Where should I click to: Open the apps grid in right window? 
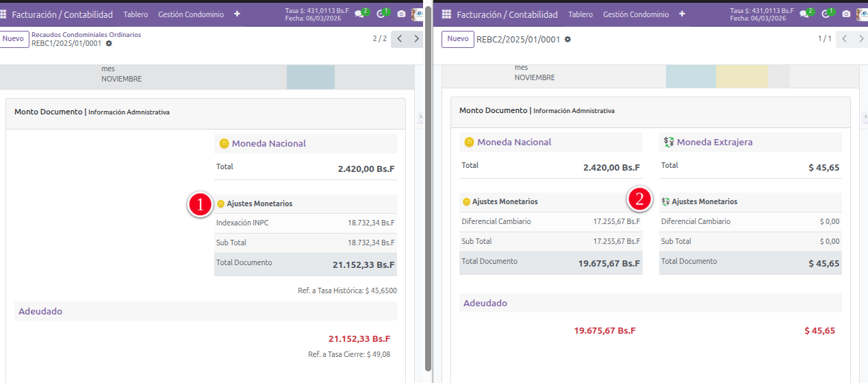[447, 14]
